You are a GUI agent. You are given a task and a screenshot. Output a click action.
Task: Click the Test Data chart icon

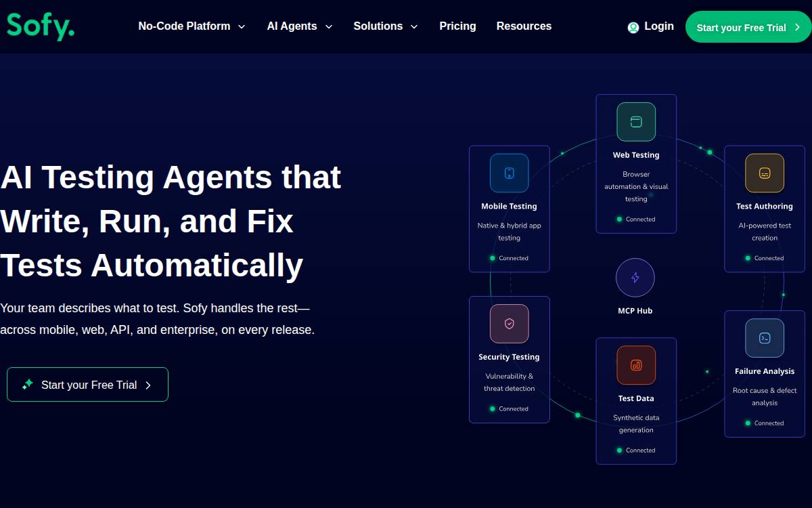[x=636, y=365]
